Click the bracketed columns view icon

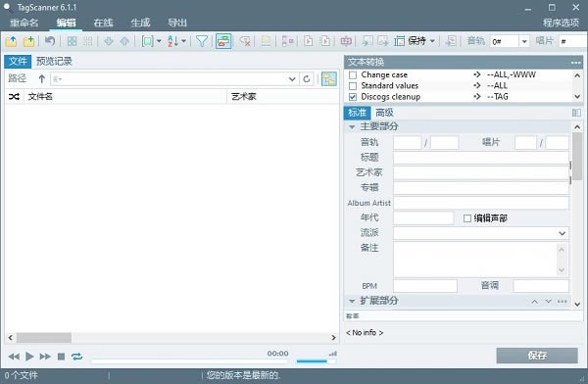147,41
